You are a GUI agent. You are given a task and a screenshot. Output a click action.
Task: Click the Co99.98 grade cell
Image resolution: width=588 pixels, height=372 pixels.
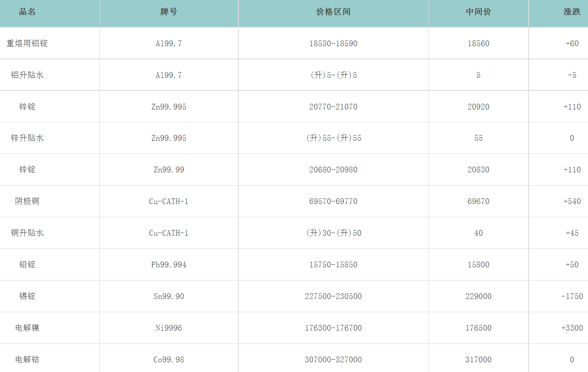(x=169, y=360)
